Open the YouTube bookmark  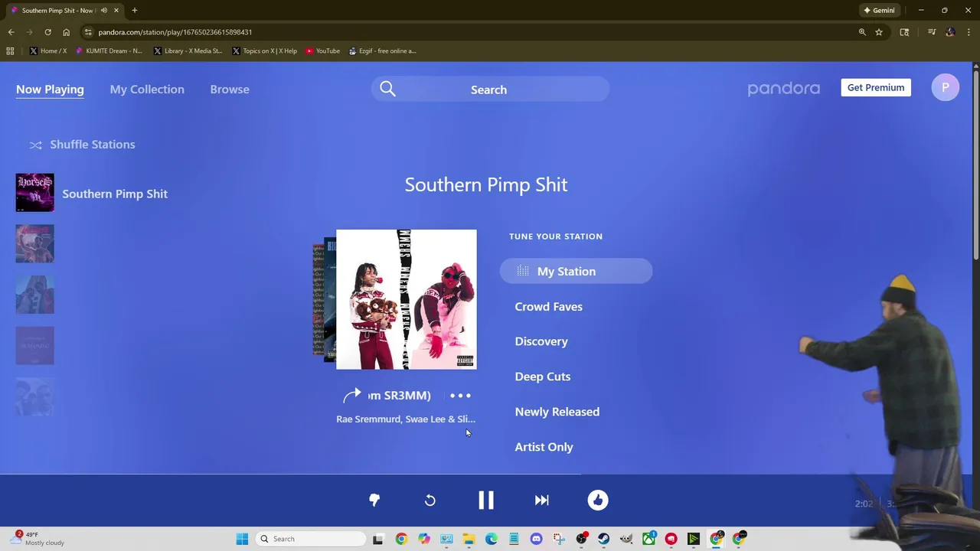click(x=322, y=51)
